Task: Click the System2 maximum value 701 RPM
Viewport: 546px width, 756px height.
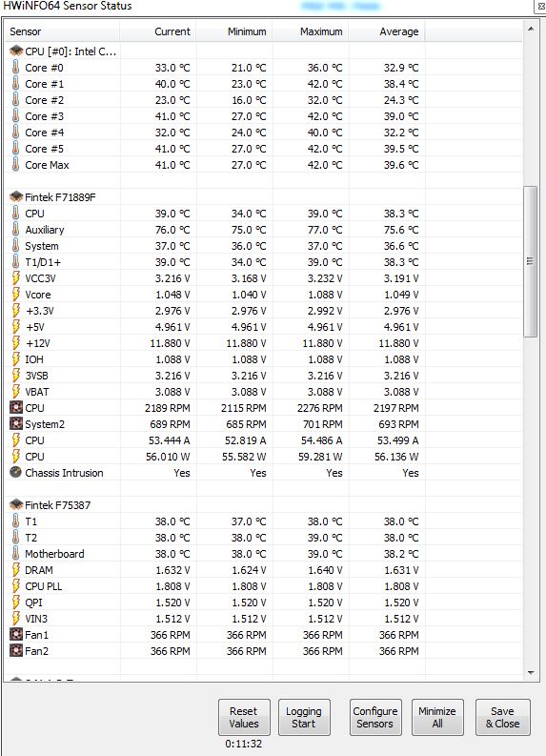Action: coord(323,424)
